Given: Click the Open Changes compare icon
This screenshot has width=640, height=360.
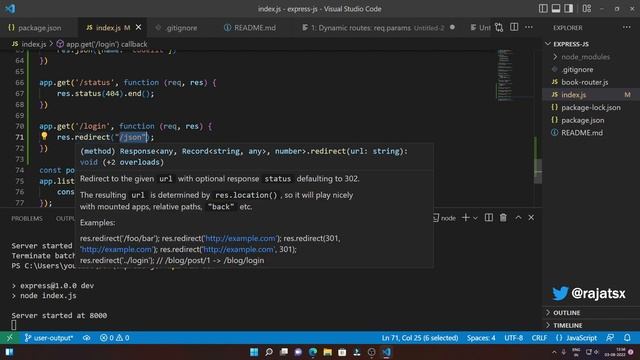Looking at the screenshot, I should point(499,27).
